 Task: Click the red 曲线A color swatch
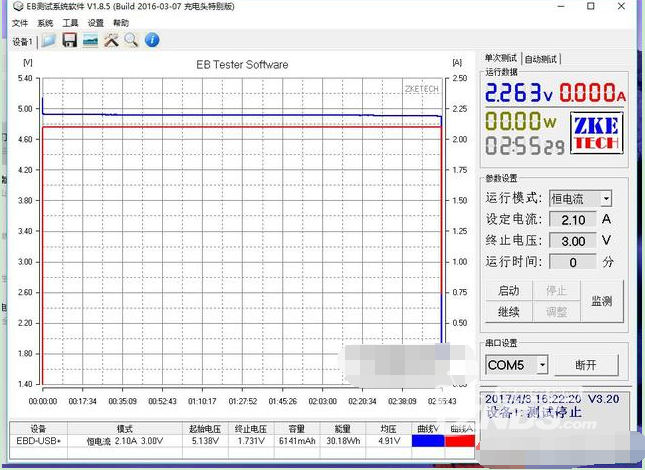pyautogui.click(x=460, y=441)
